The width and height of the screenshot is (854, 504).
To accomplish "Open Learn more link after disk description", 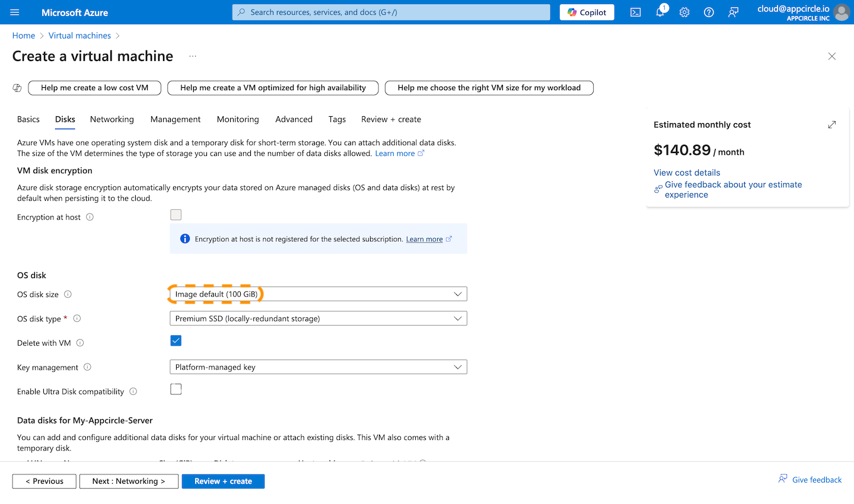I will [400, 154].
